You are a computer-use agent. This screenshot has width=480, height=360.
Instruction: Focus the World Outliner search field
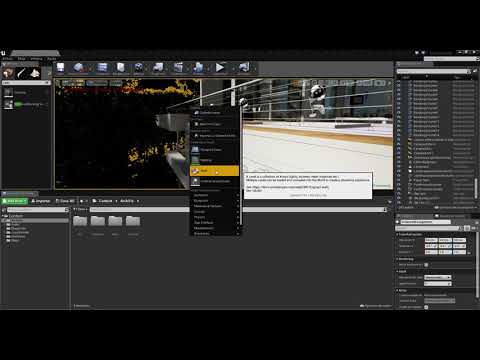click(x=434, y=71)
